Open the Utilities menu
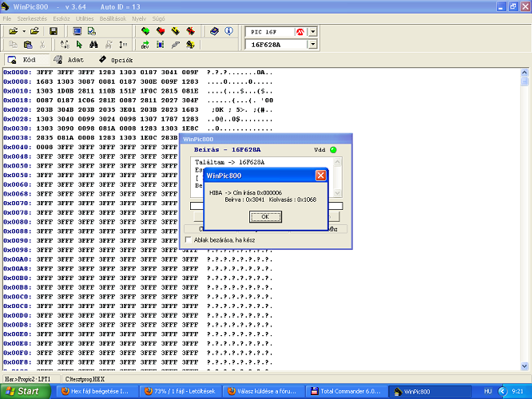Screen dimensions: 532x399 click(x=84, y=18)
